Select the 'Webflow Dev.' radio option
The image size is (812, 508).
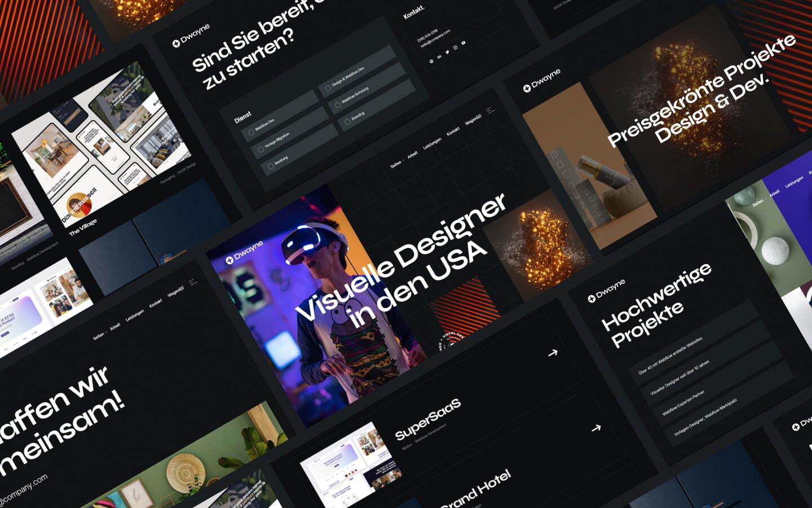pyautogui.click(x=251, y=133)
